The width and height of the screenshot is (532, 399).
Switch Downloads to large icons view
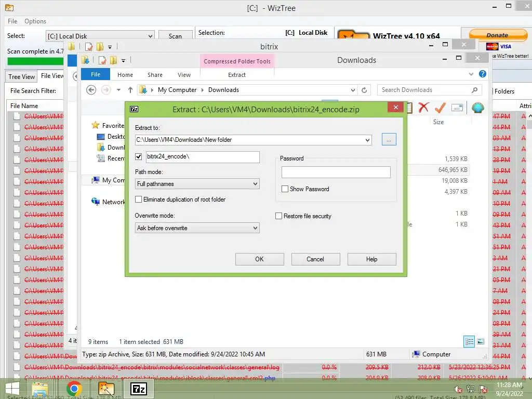coord(481,342)
